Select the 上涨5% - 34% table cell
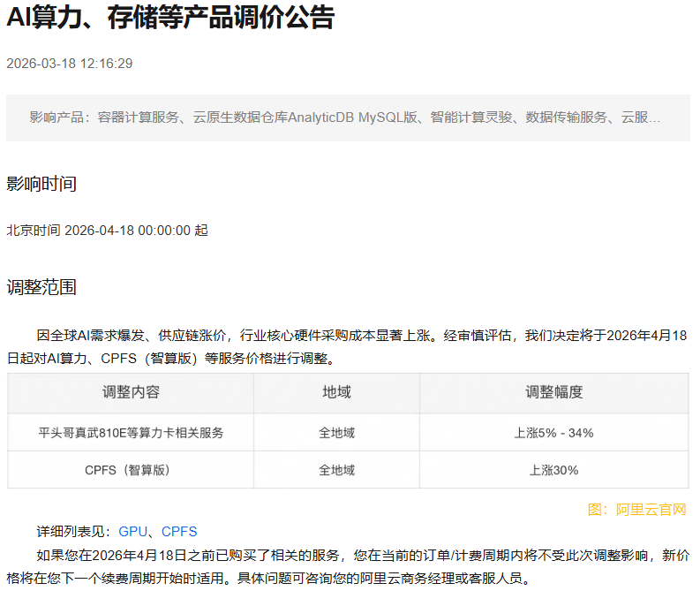This screenshot has width=700, height=591. 553,433
